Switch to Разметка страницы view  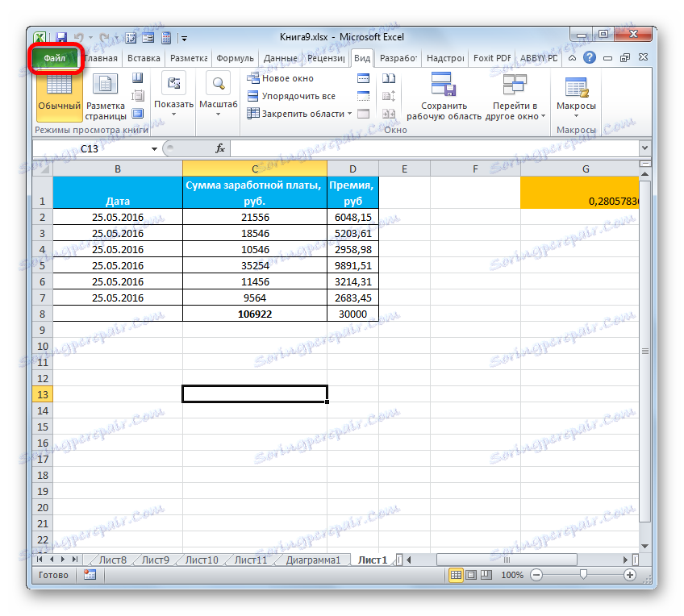pos(105,98)
